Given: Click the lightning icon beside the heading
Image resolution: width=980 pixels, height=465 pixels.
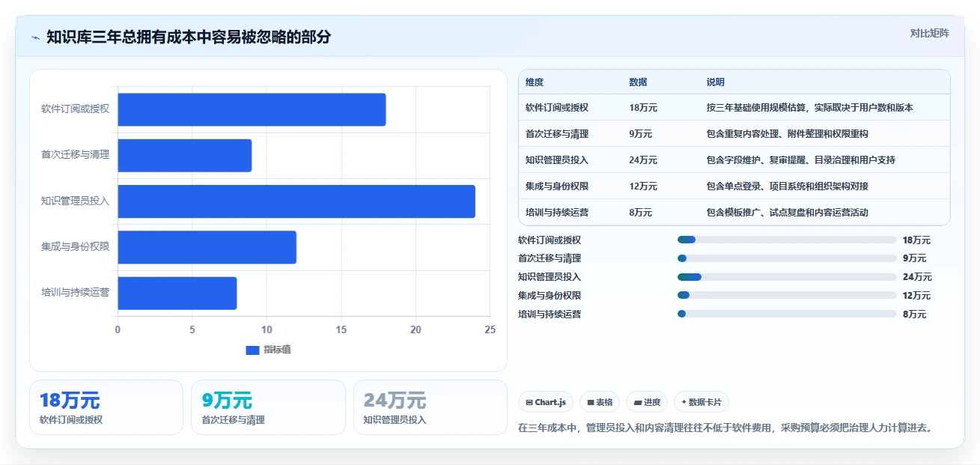Looking at the screenshot, I should tap(35, 37).
